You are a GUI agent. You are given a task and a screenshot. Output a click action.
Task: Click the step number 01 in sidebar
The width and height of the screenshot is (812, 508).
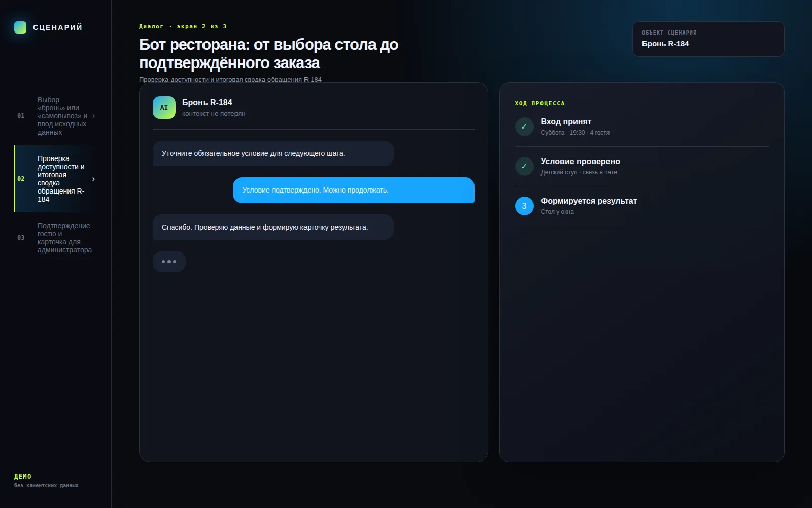point(21,116)
